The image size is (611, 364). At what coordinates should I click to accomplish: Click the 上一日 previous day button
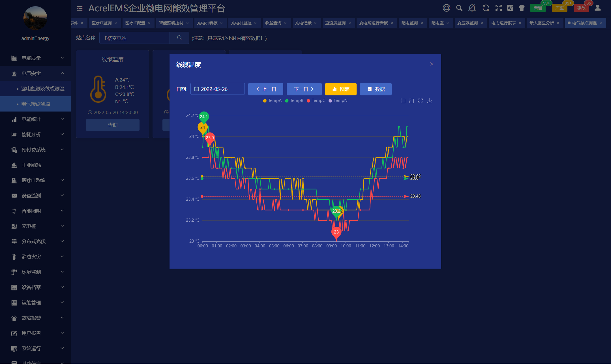(265, 89)
